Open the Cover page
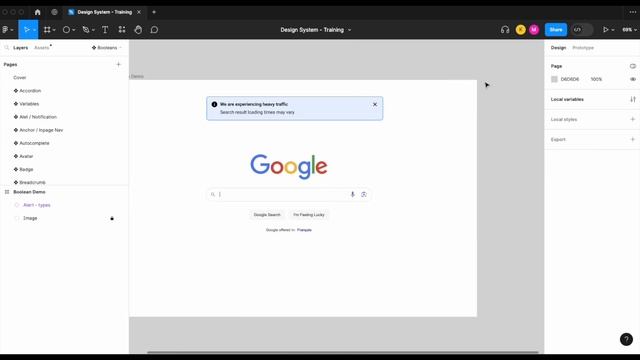Viewport: 640px width, 360px height. pos(20,78)
